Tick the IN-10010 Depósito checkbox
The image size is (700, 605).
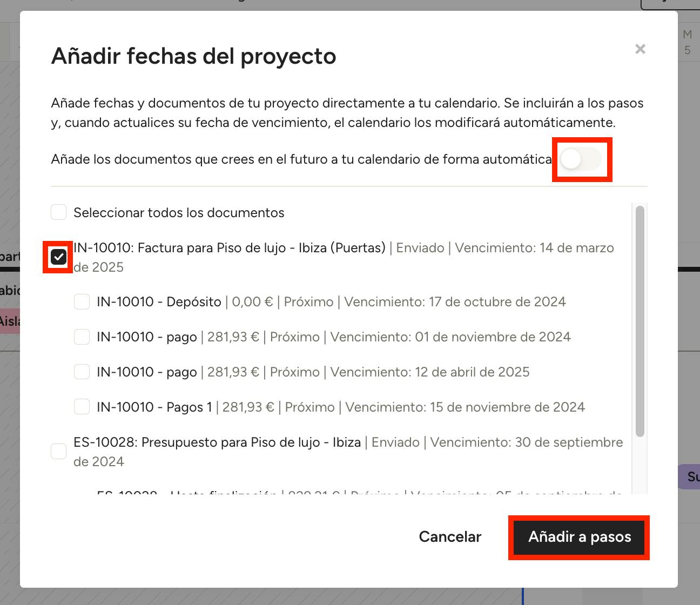[x=82, y=301]
